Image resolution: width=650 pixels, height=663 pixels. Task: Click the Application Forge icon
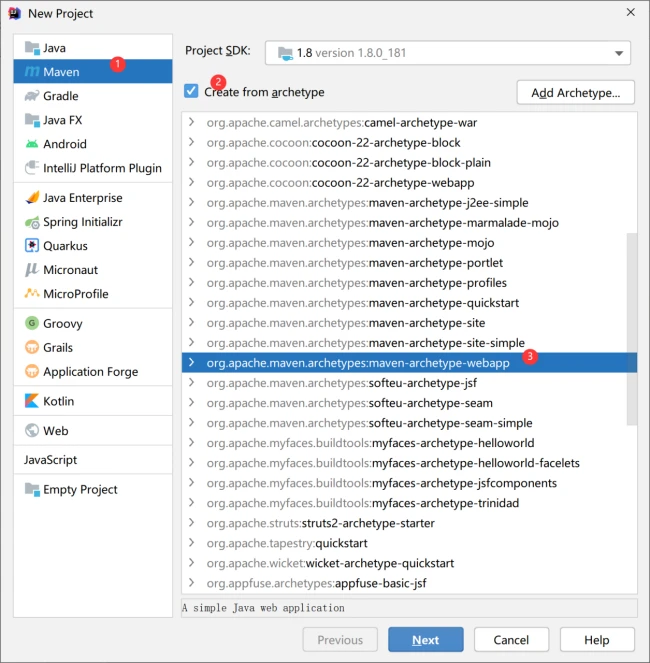32,372
